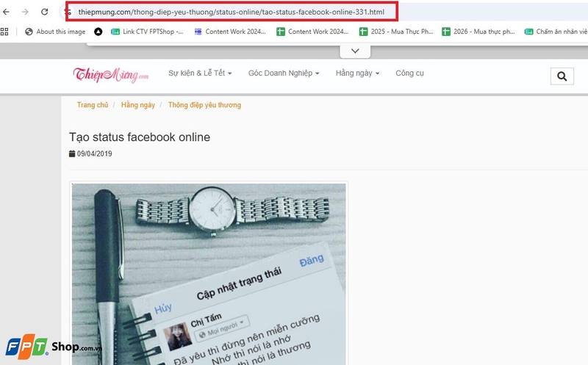588x365 pixels.
Task: Open the black circular triangle bookmark icon
Action: (98, 32)
